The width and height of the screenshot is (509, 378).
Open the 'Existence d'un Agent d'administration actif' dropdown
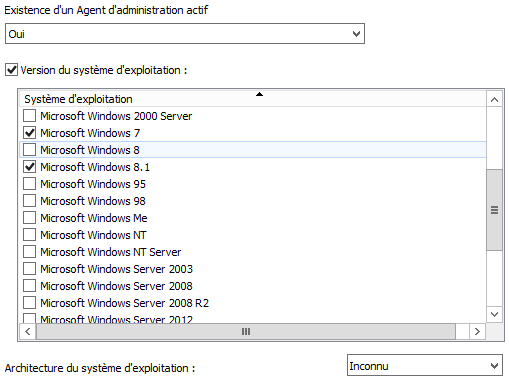pyautogui.click(x=185, y=34)
